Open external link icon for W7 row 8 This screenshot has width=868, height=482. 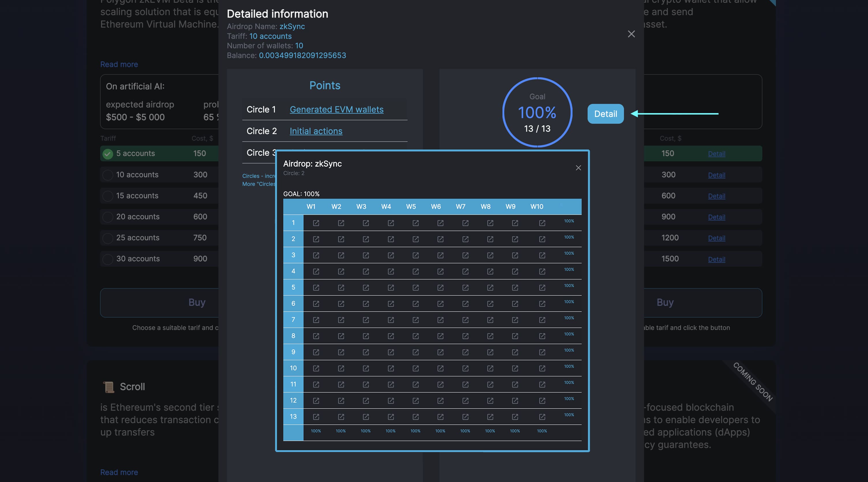[x=465, y=336]
